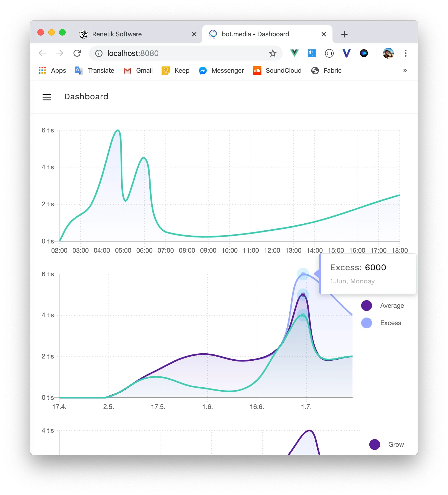Open the circular braces extension icon

tap(329, 53)
